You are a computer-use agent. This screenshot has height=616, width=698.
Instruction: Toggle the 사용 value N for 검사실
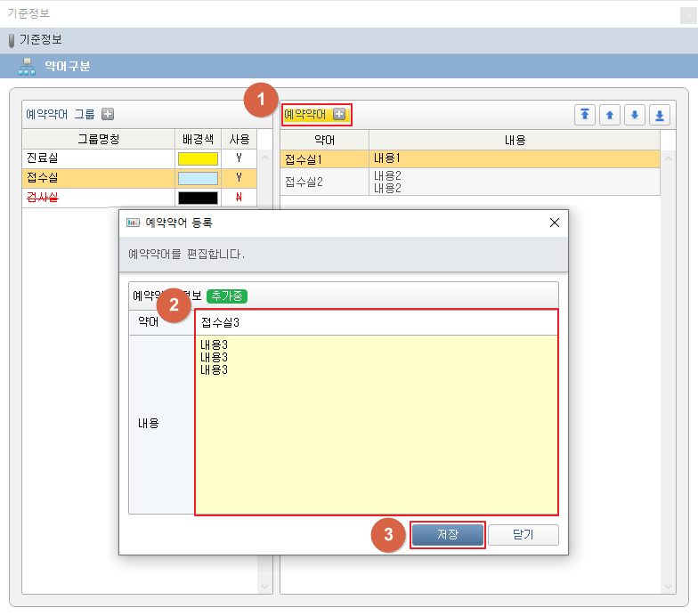pyautogui.click(x=239, y=198)
